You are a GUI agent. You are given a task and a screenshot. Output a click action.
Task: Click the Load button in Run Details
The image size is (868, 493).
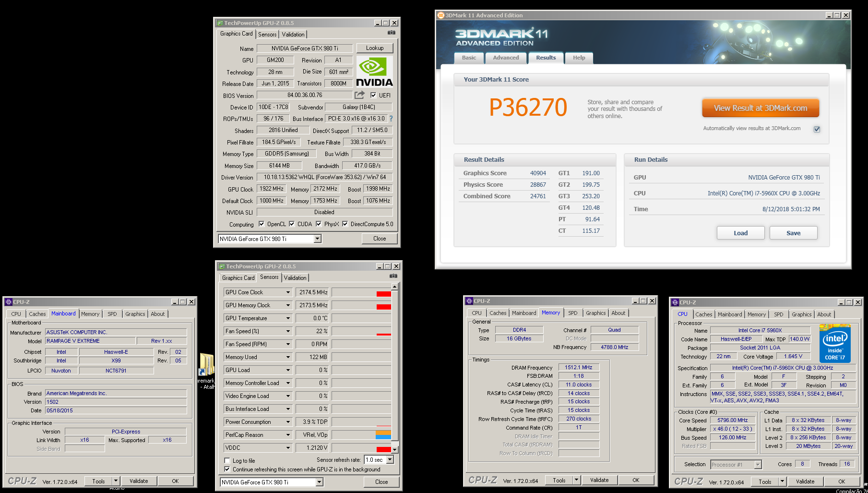click(x=740, y=233)
